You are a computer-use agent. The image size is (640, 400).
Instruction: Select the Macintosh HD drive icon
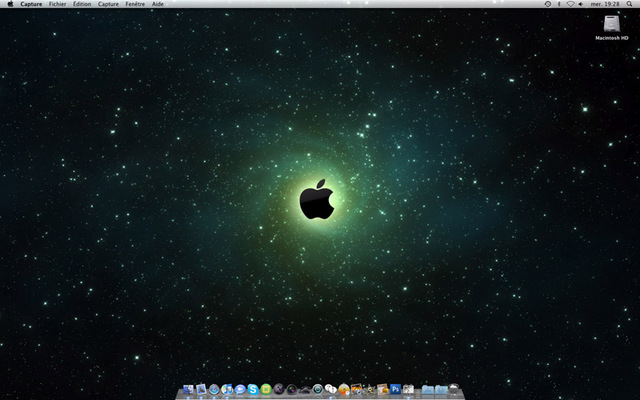point(611,24)
